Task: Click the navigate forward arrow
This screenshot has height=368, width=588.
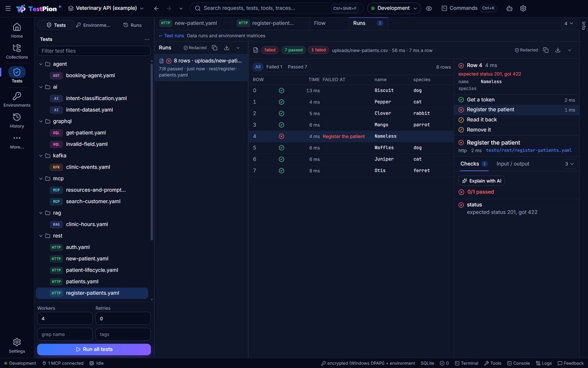Action: point(169,8)
